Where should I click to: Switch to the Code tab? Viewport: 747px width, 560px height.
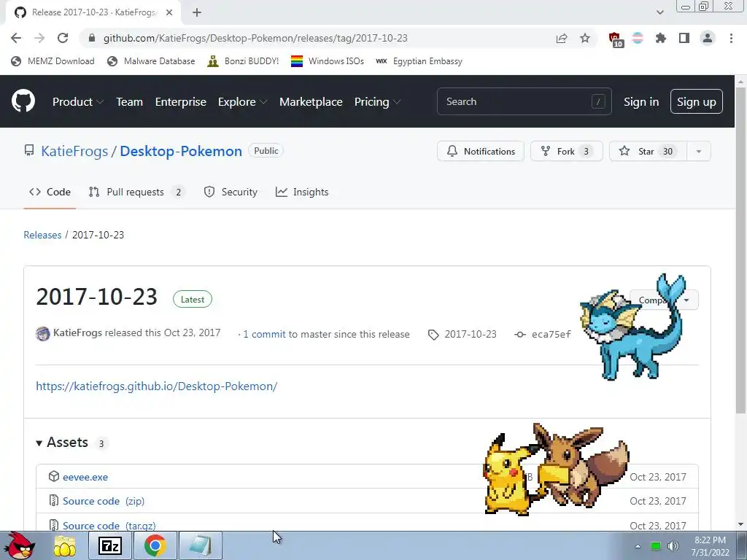pyautogui.click(x=50, y=192)
